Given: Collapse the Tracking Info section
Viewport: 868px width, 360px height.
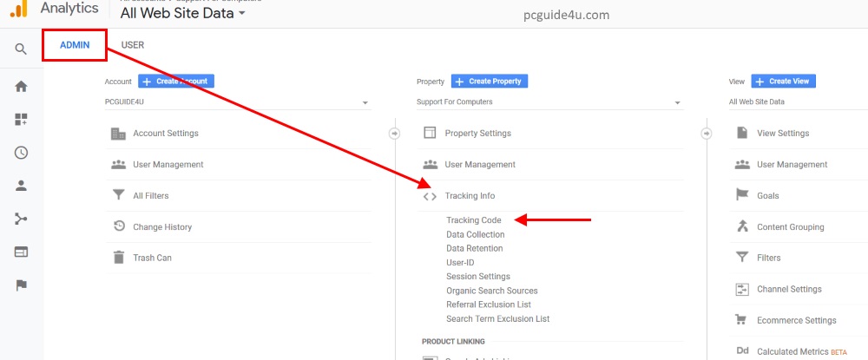Looking at the screenshot, I should coord(470,196).
